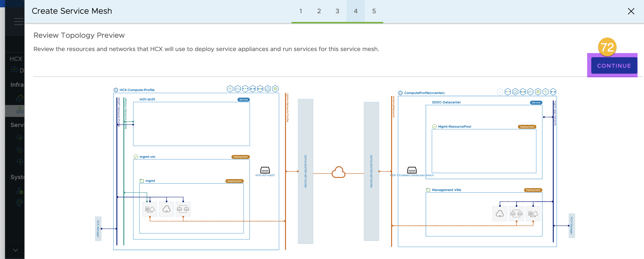Click the overlapping-squares service icon on ComputeProfile(vcenter)

(553, 92)
